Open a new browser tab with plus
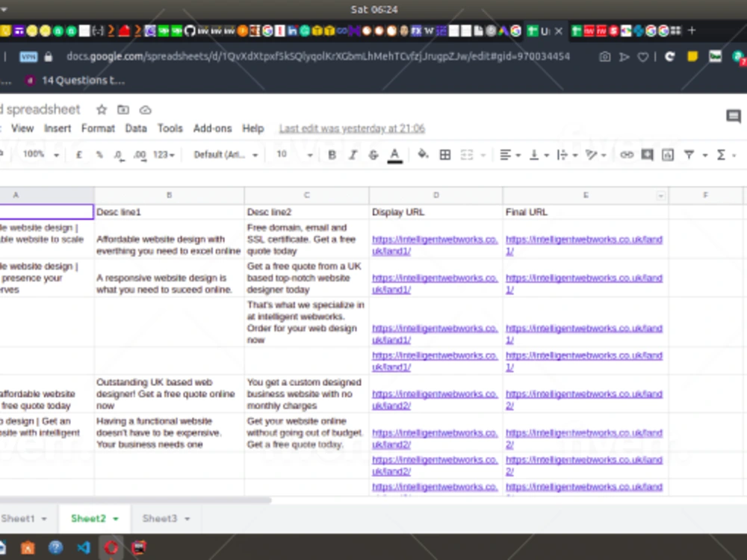The width and height of the screenshot is (747, 560). pyautogui.click(x=692, y=31)
